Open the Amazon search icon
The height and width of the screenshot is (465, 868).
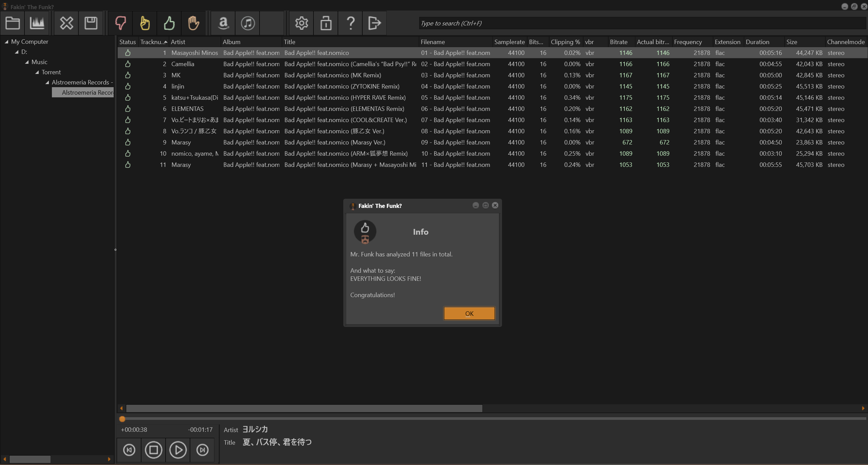pyautogui.click(x=223, y=23)
